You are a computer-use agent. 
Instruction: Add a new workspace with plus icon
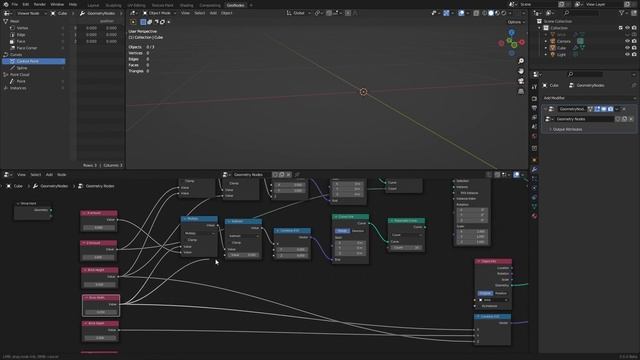[251, 5]
